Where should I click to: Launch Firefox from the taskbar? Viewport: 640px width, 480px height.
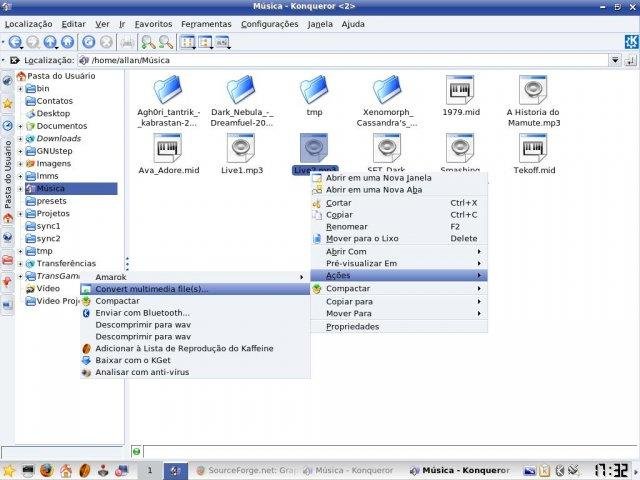click(x=47, y=470)
